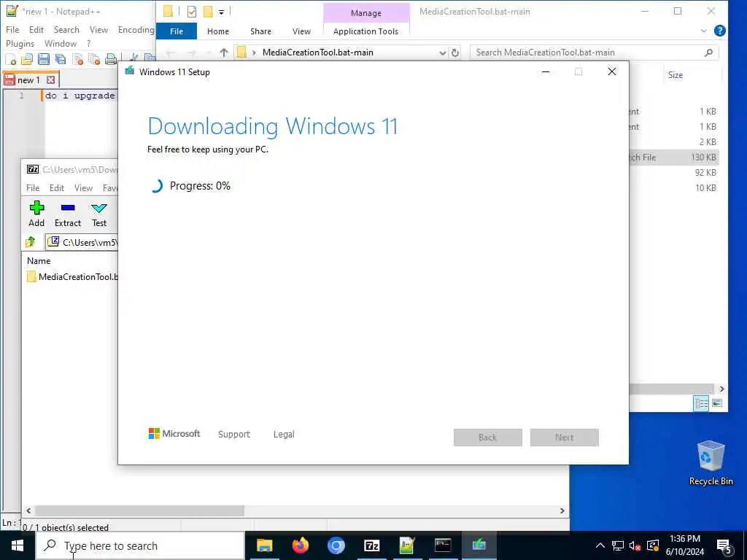This screenshot has height=560, width=747.
Task: Open the ? help menu in Notepad++
Action: point(88,43)
